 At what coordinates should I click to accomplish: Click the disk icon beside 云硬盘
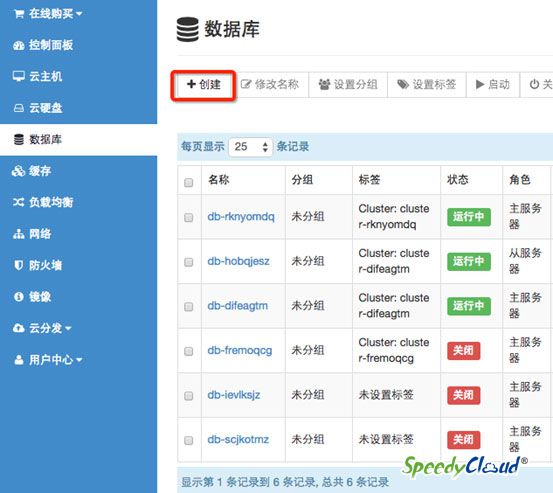pyautogui.click(x=19, y=108)
